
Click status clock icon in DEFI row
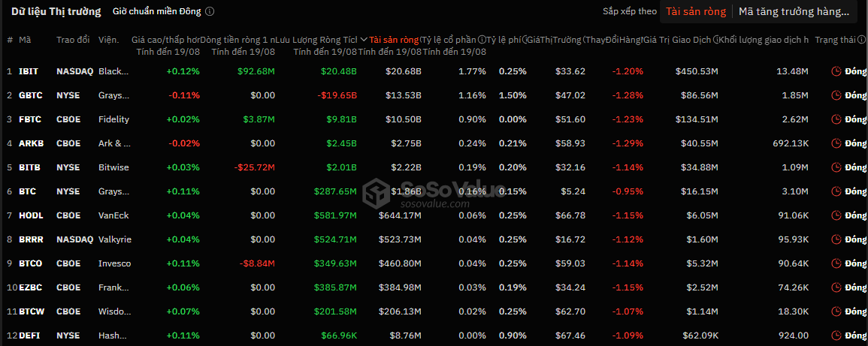tap(836, 335)
